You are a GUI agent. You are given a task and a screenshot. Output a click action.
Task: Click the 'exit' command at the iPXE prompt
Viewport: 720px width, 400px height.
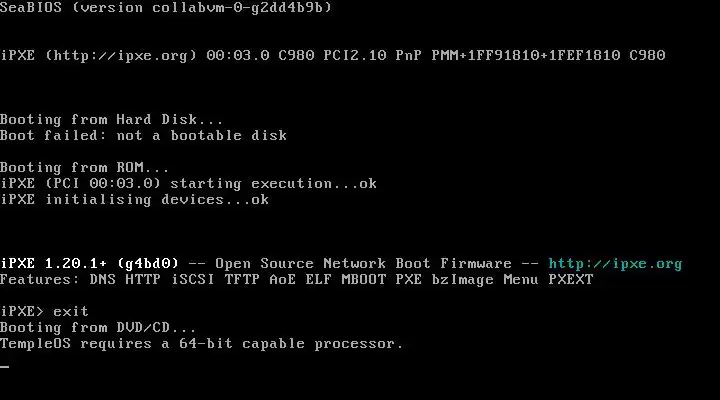pyautogui.click(x=71, y=312)
